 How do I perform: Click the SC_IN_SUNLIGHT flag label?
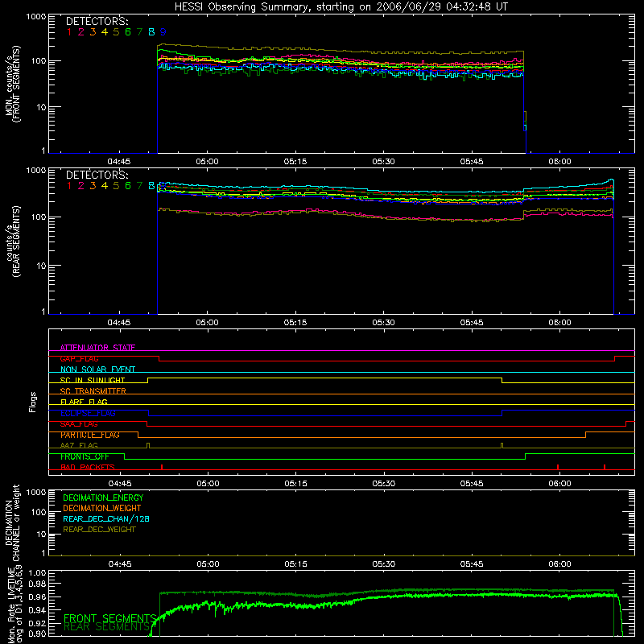[93, 380]
